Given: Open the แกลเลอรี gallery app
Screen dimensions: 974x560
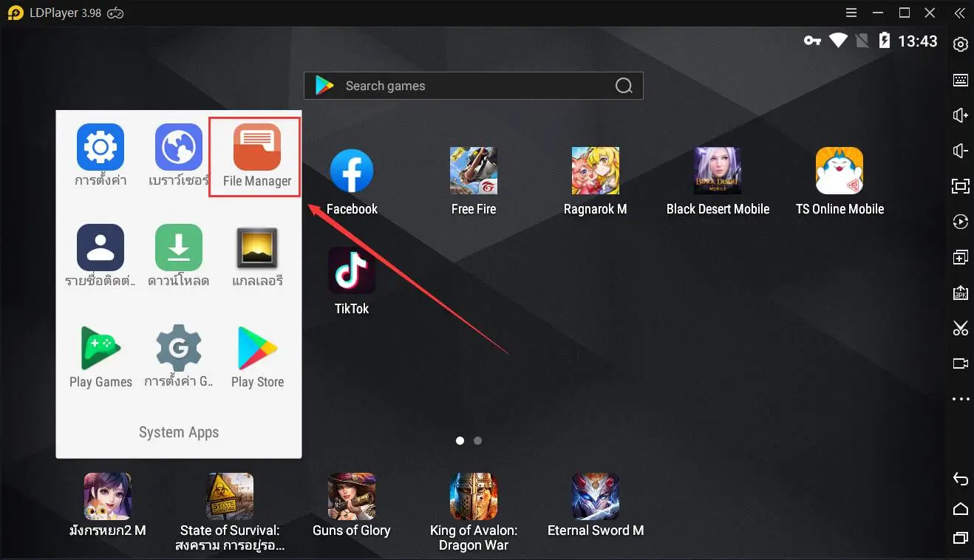Looking at the screenshot, I should tap(256, 256).
